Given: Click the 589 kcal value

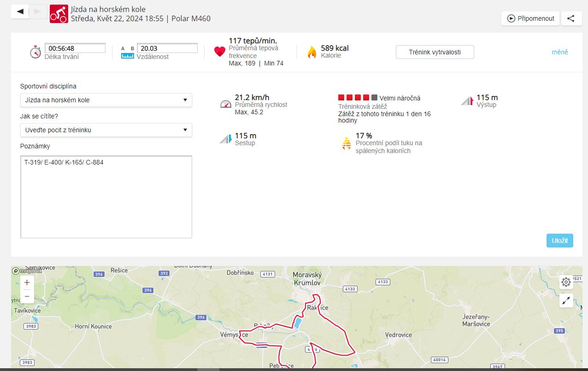Looking at the screenshot, I should pyautogui.click(x=335, y=48).
